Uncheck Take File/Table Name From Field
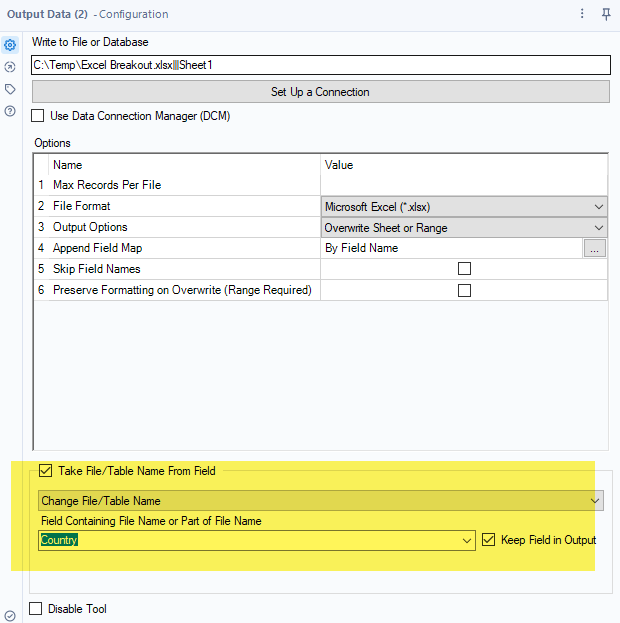Viewport: 620px width, 623px height. (46, 471)
